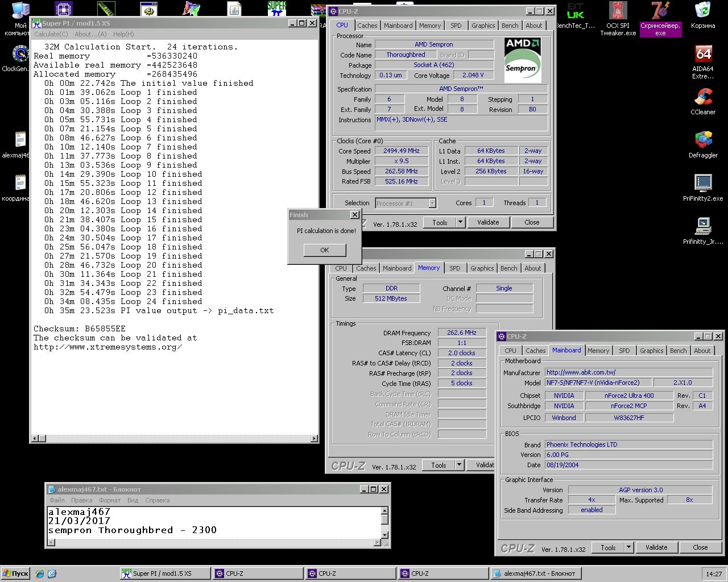The image size is (728, 582).
Task: Open Формат menu in Notepad
Action: click(110, 500)
